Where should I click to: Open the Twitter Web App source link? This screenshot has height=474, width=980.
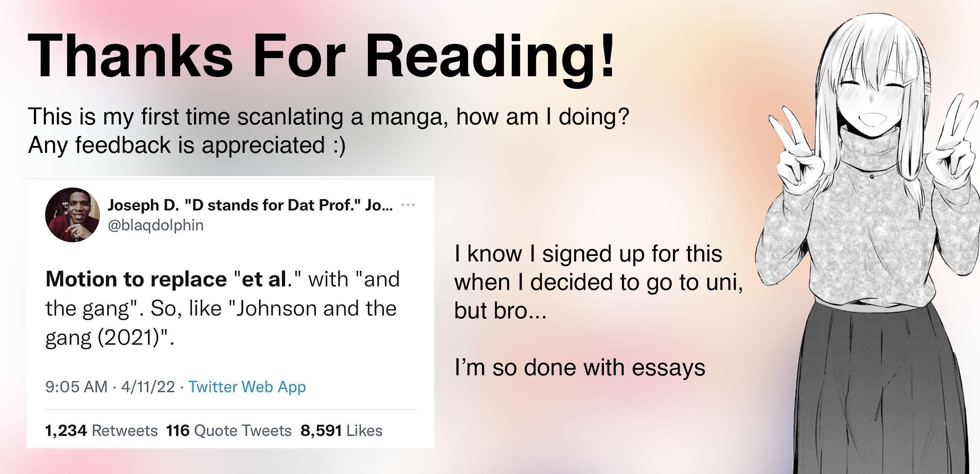tap(247, 387)
